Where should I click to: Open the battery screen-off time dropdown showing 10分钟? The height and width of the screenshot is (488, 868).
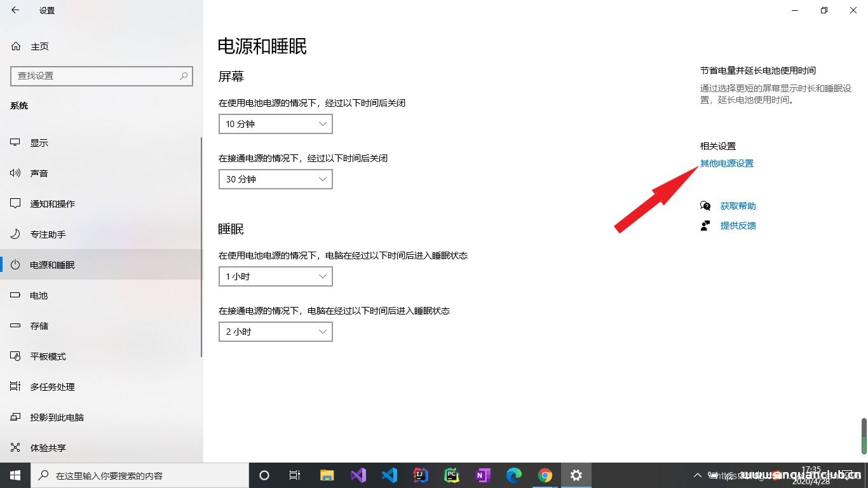[x=275, y=124]
